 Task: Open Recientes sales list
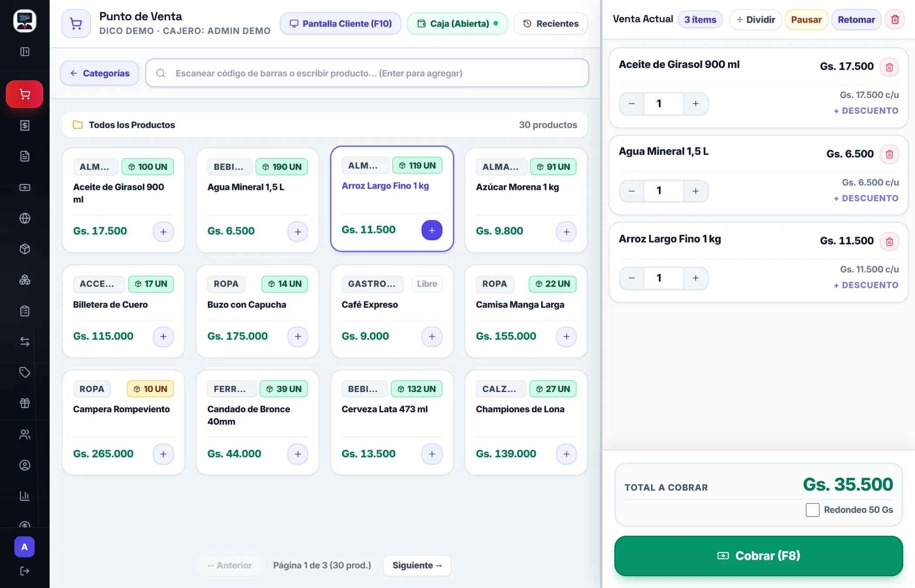point(551,24)
